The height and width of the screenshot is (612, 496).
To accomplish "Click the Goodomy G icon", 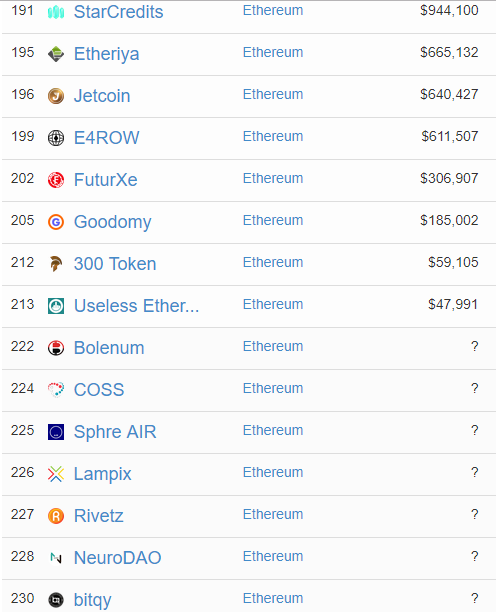I will [56, 222].
